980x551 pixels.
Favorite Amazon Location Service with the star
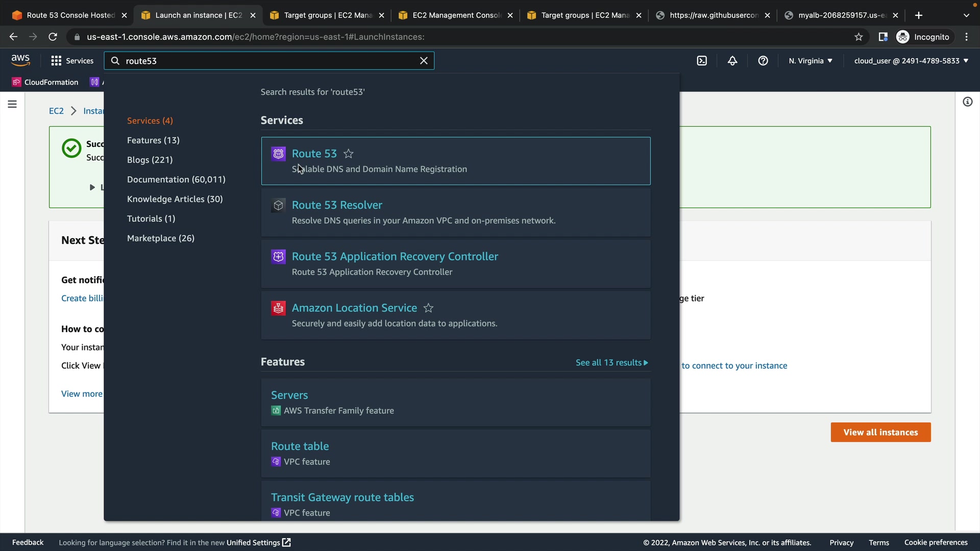click(x=429, y=308)
